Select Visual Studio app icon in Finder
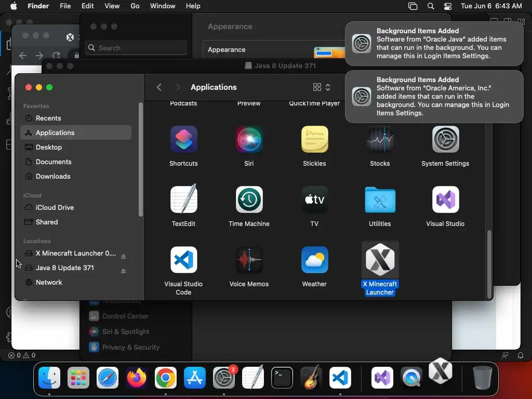532x399 pixels. click(445, 199)
